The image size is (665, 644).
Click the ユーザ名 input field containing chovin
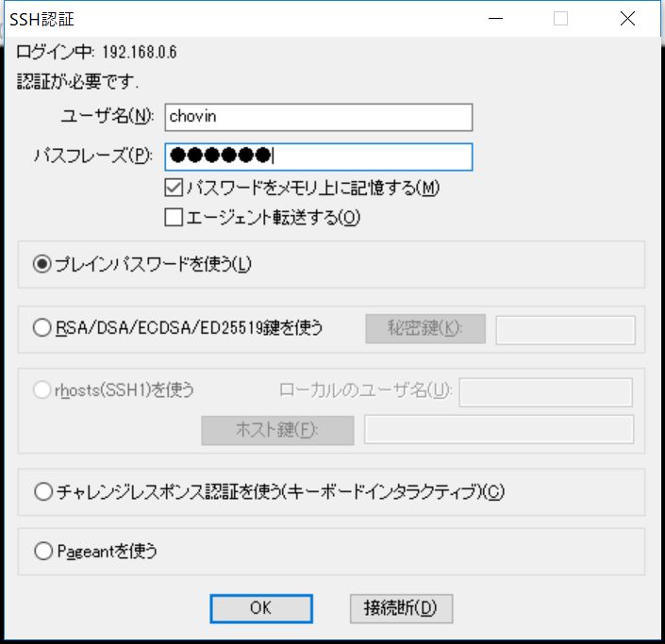click(319, 117)
